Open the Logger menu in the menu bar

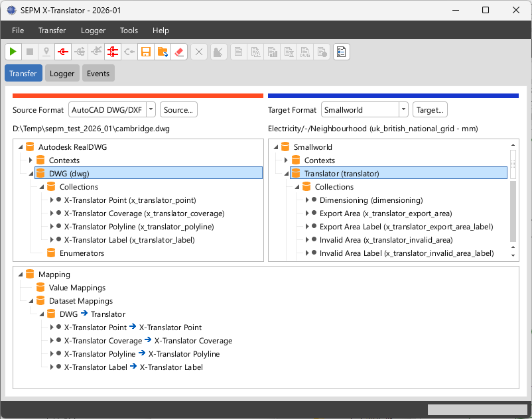pyautogui.click(x=93, y=30)
